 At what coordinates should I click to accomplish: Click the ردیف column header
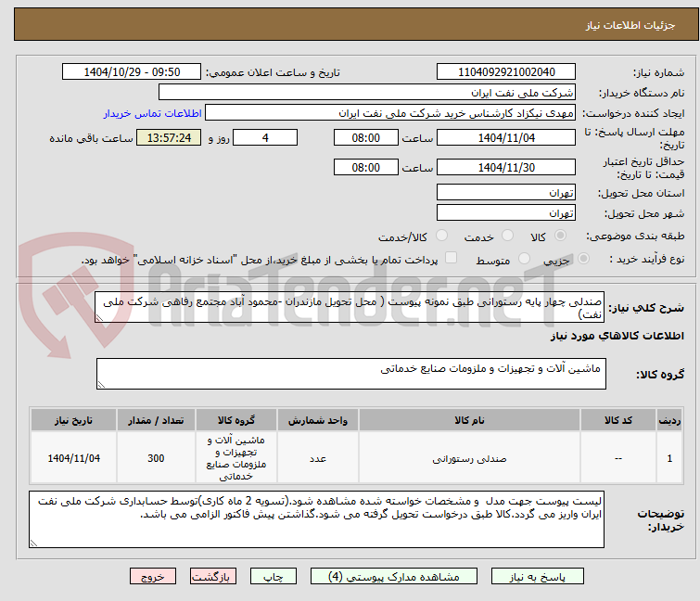tap(669, 420)
